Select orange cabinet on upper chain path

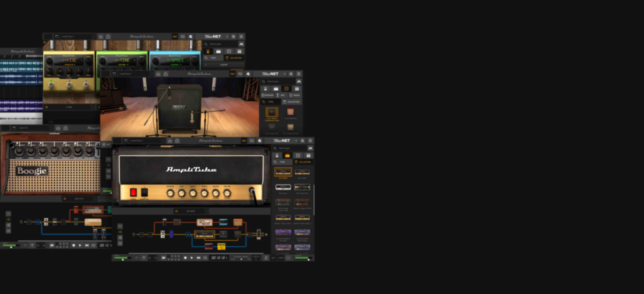click(237, 222)
